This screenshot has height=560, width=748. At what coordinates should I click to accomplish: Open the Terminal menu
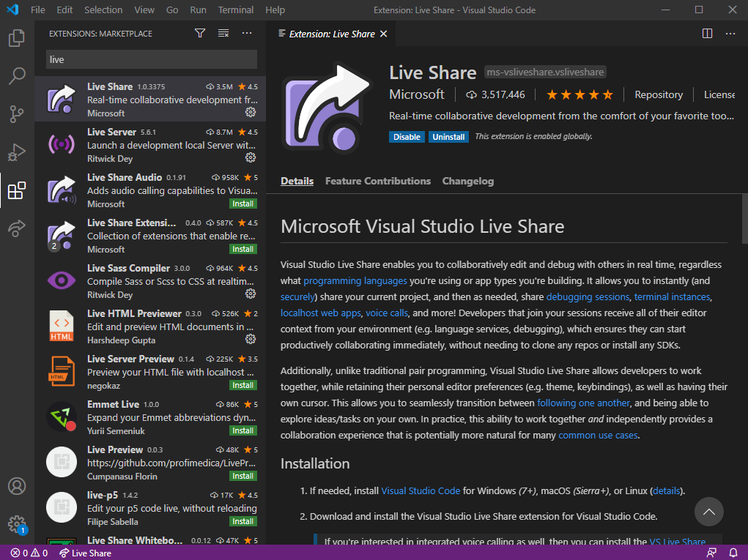pyautogui.click(x=236, y=10)
